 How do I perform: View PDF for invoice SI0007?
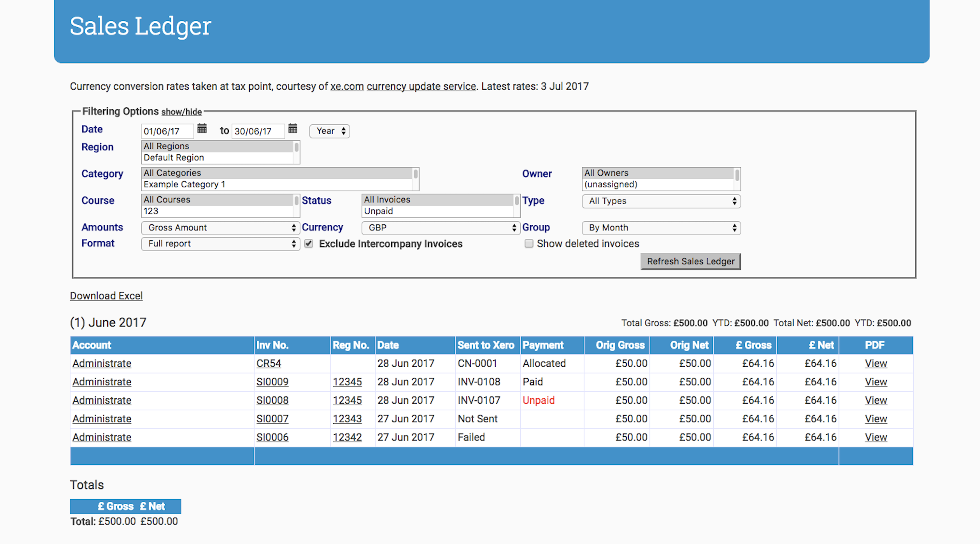(x=876, y=419)
